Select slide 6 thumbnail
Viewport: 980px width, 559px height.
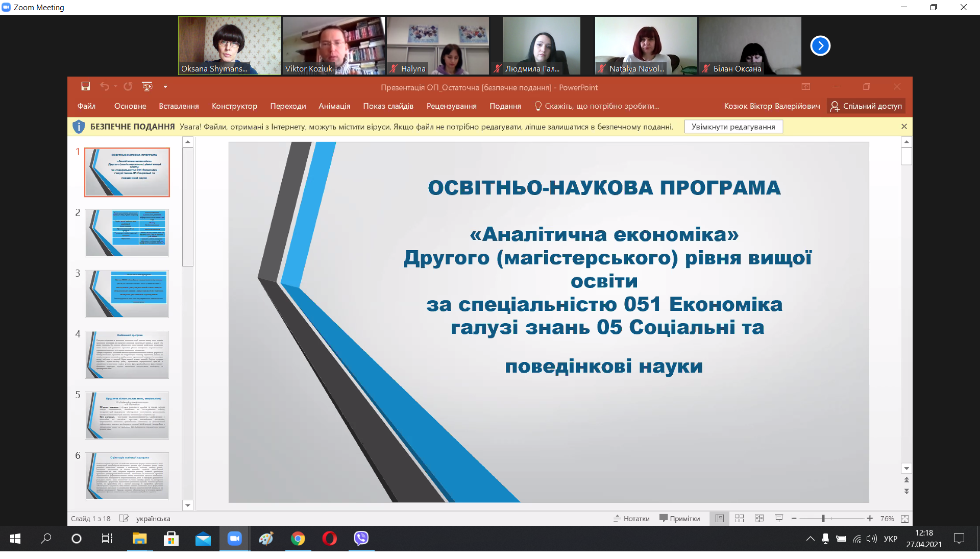click(x=127, y=476)
